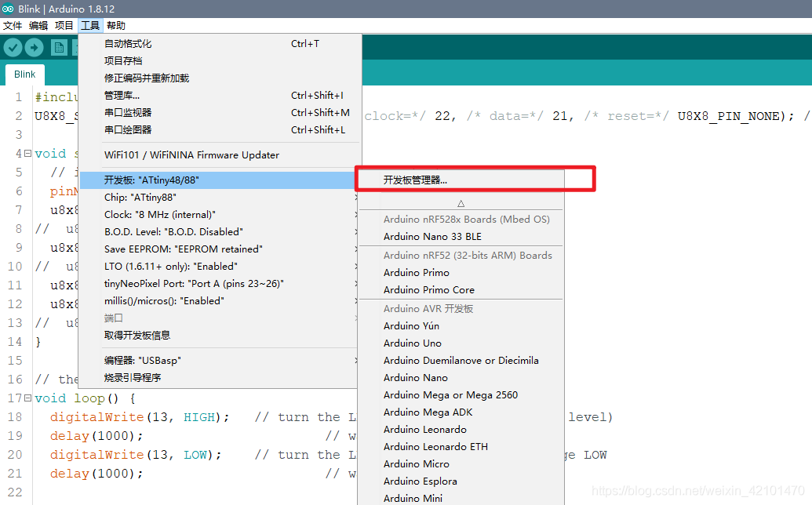The height and width of the screenshot is (505, 812).
Task: Select Arduino Leonardo ETH board
Action: [461, 447]
